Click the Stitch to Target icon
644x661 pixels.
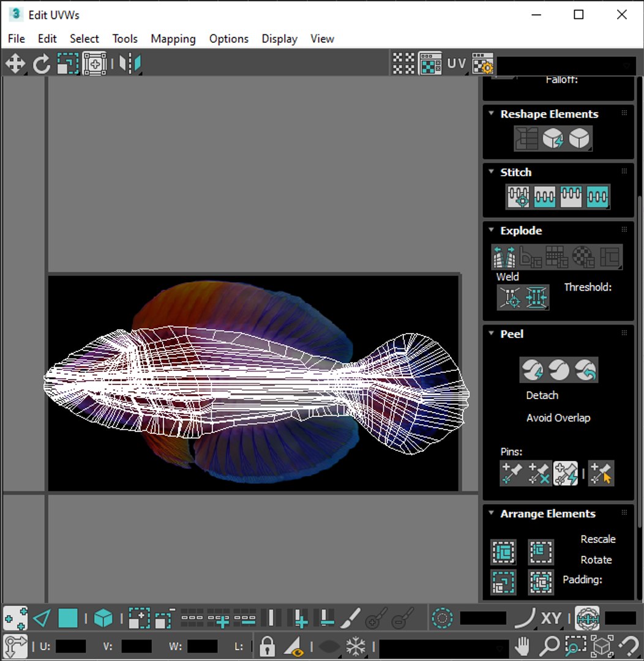tap(519, 196)
